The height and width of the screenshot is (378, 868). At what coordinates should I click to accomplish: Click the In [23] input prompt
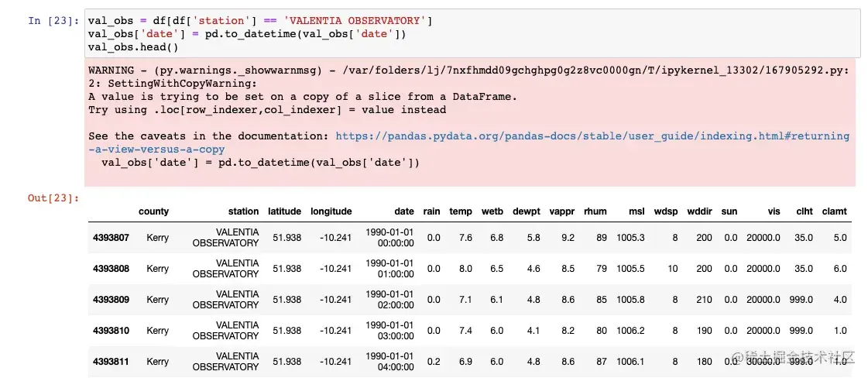pos(53,21)
